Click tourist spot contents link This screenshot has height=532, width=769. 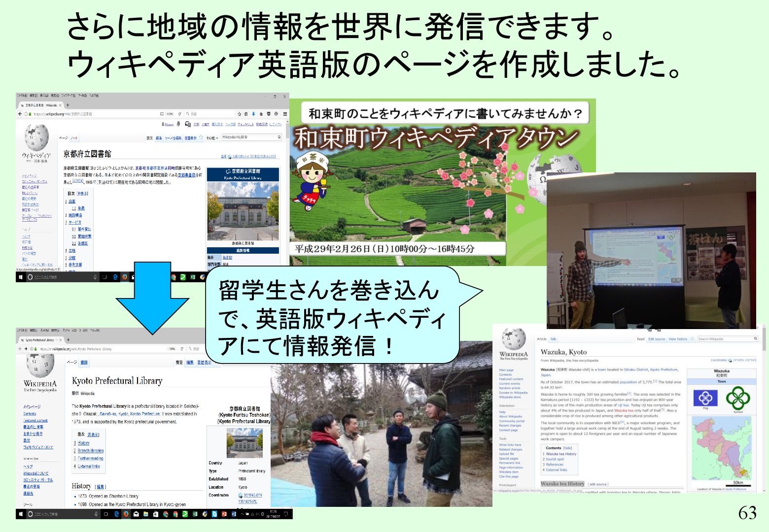[x=555, y=459]
